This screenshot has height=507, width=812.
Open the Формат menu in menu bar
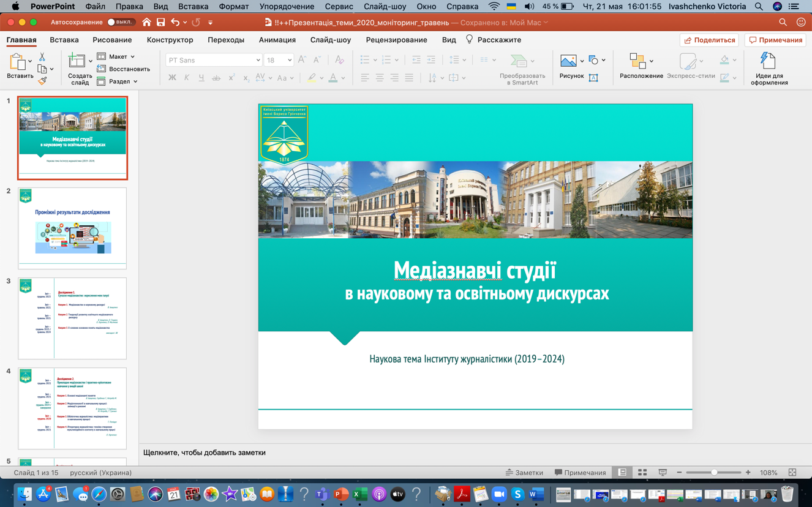234,6
